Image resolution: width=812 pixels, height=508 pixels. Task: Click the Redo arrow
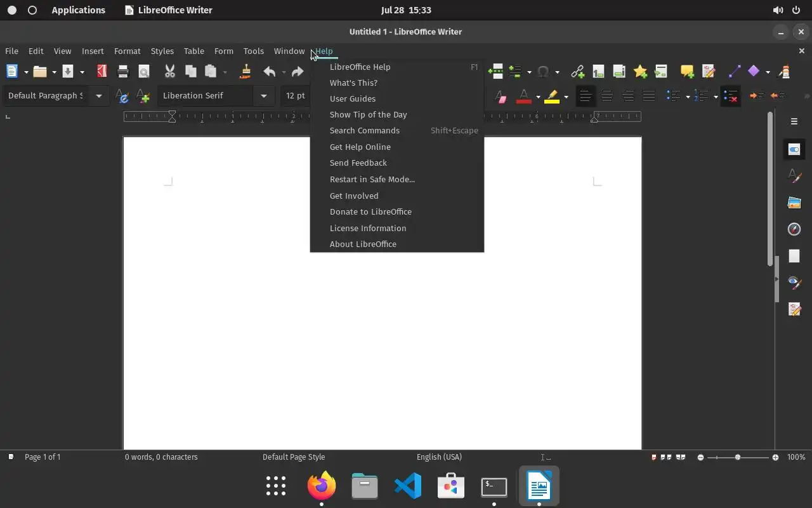(x=298, y=72)
